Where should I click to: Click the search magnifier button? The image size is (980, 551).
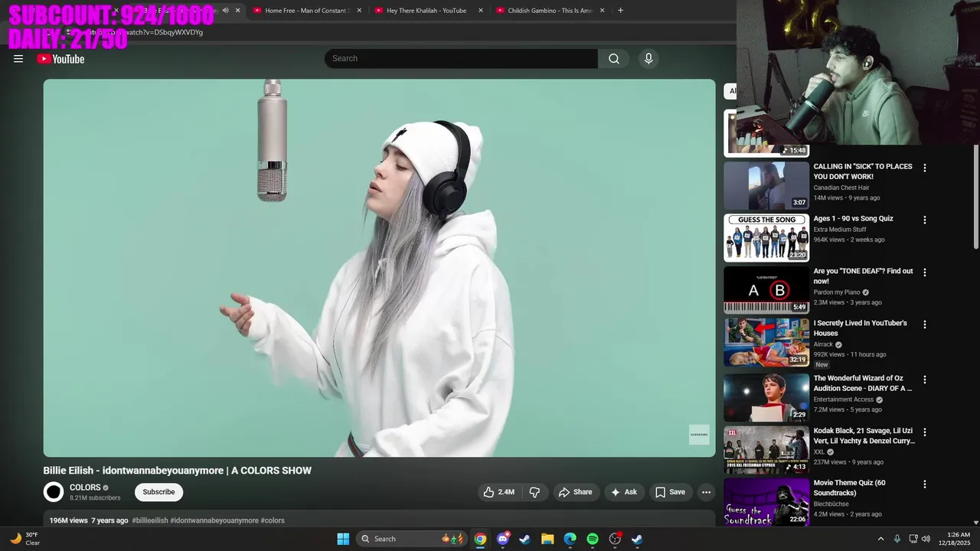point(614,59)
